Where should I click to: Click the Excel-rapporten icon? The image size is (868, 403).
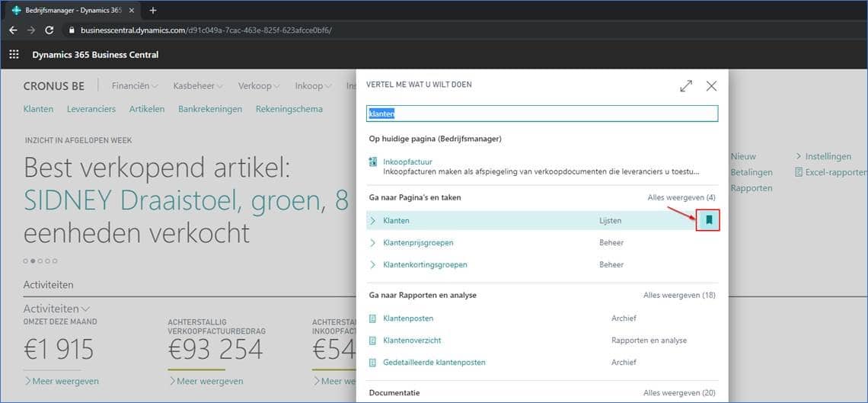[798, 172]
